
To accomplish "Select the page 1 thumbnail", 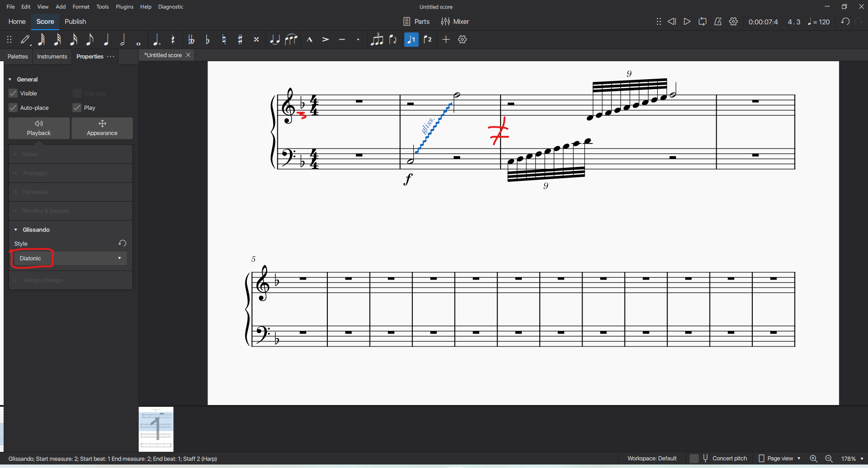I will coord(156,429).
